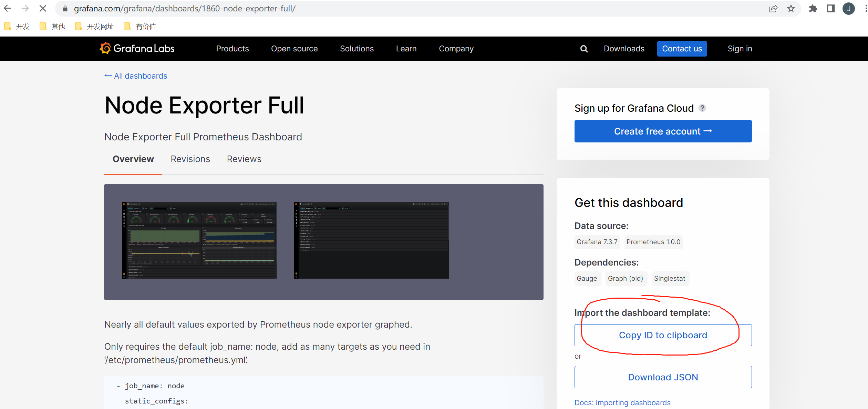Image resolution: width=868 pixels, height=409 pixels.
Task: Click Copy ID to clipboard button
Action: 663,335
